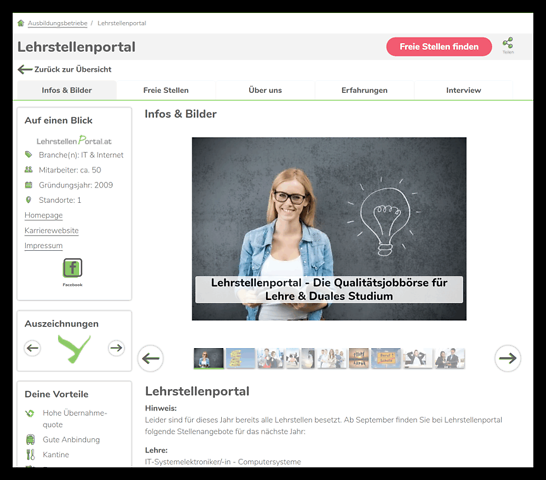Show previous award in Auszeichnungen
Screen dimensions: 546x480
(x=33, y=348)
